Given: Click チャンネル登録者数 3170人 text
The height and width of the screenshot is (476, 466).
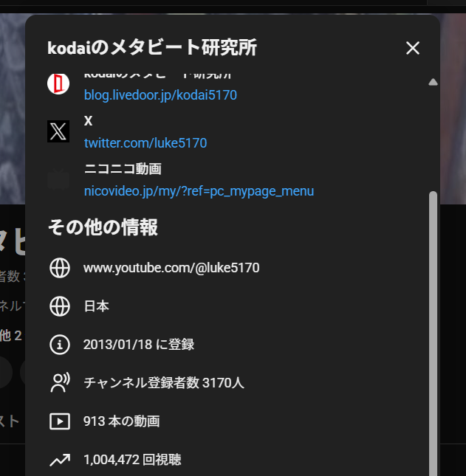Looking at the screenshot, I should [164, 382].
